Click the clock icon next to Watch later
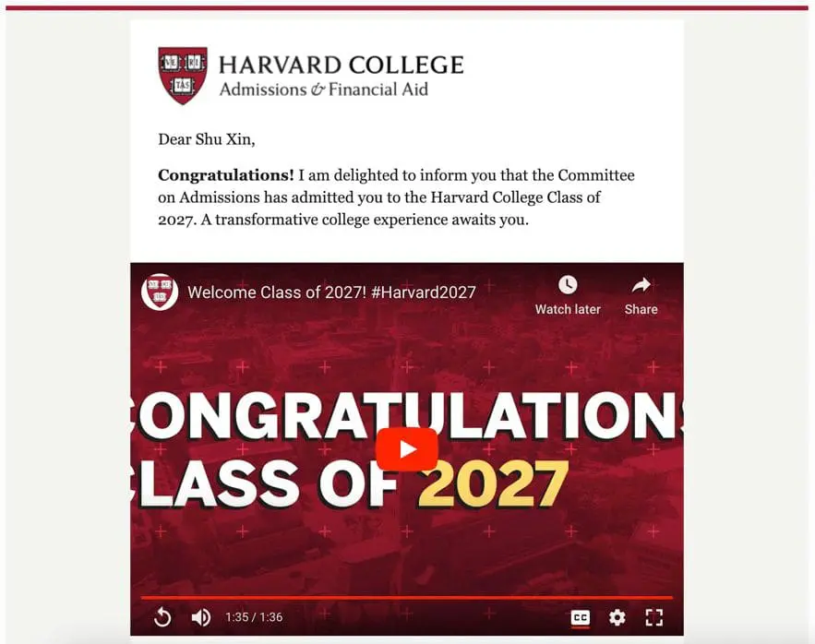Viewport: 815px width, 644px height. (567, 283)
